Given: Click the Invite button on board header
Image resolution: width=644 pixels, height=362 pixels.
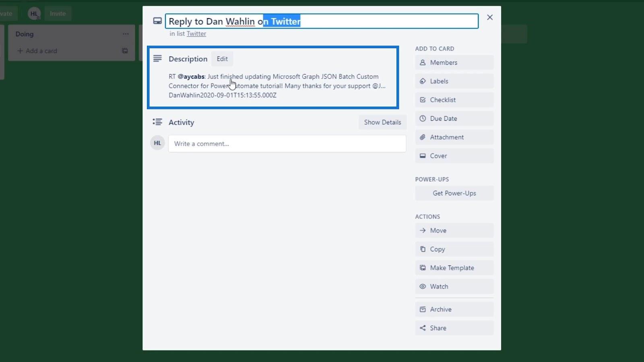Looking at the screenshot, I should (x=58, y=14).
